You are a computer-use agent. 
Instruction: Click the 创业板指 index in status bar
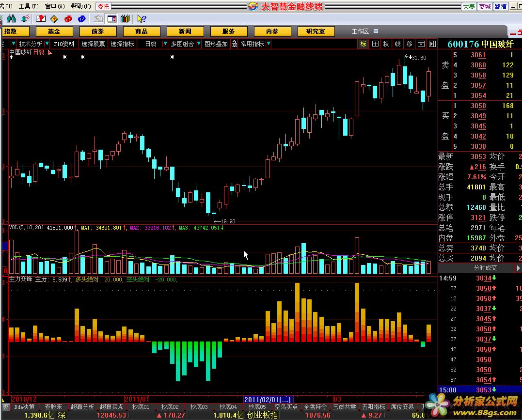coord(262,415)
